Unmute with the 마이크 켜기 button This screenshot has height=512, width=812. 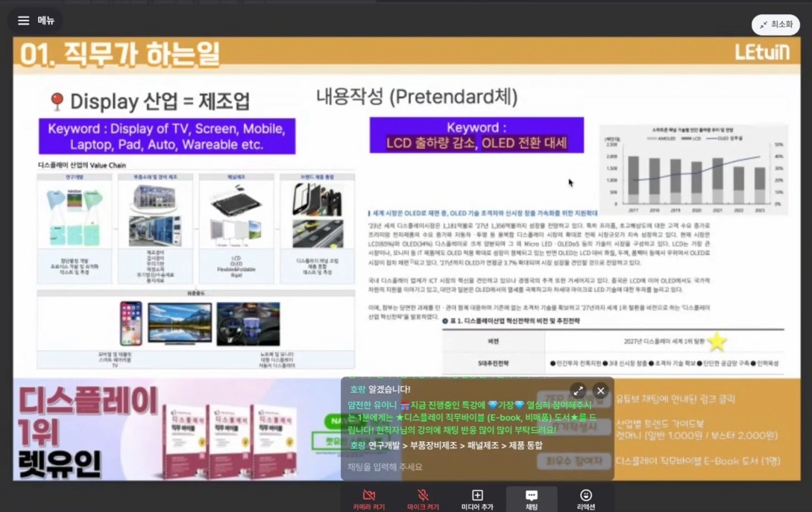(x=423, y=499)
